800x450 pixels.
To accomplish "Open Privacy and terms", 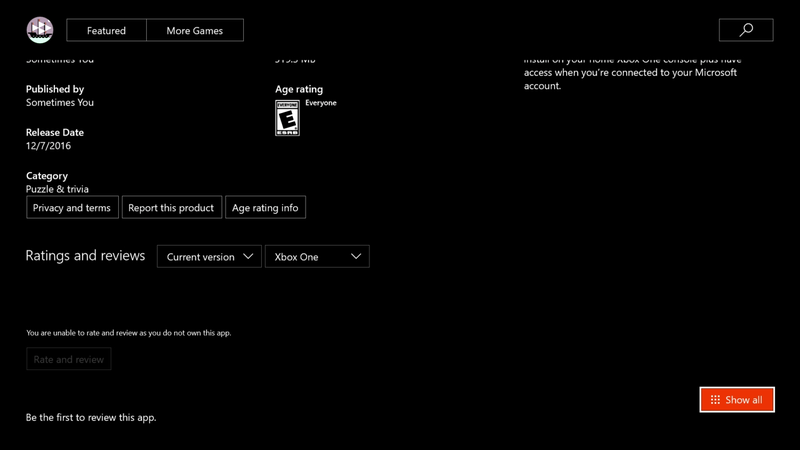I will click(x=72, y=208).
